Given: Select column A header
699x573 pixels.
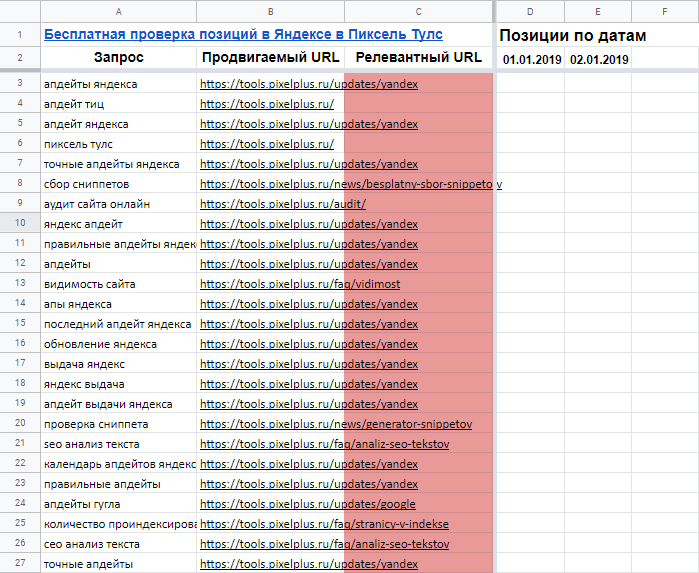Looking at the screenshot, I should [x=119, y=12].
